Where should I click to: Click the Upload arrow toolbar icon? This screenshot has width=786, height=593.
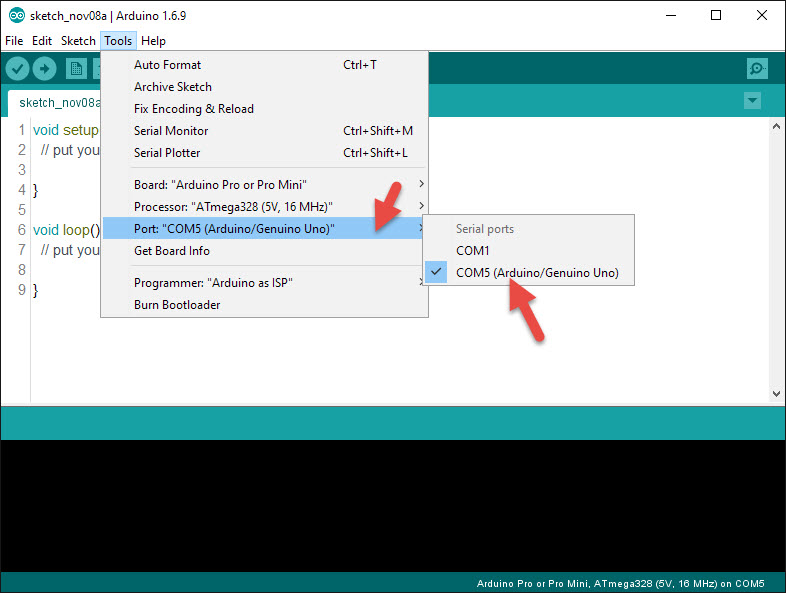(x=44, y=68)
